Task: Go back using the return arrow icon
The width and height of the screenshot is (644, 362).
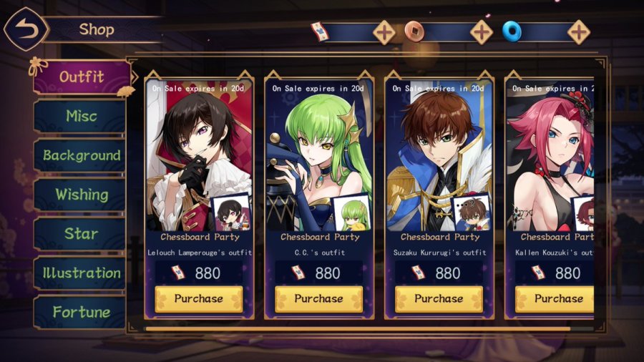Action: pyautogui.click(x=26, y=29)
